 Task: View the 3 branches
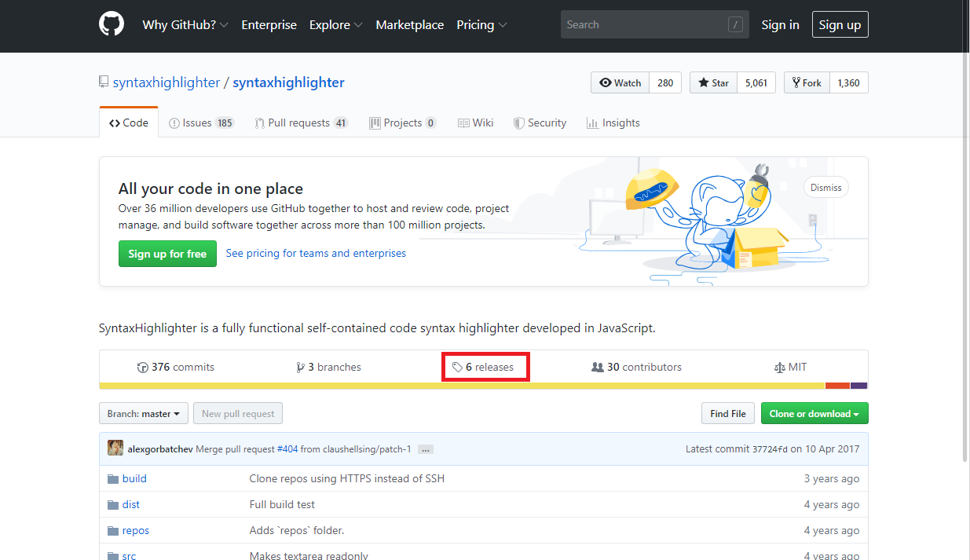[x=328, y=367]
